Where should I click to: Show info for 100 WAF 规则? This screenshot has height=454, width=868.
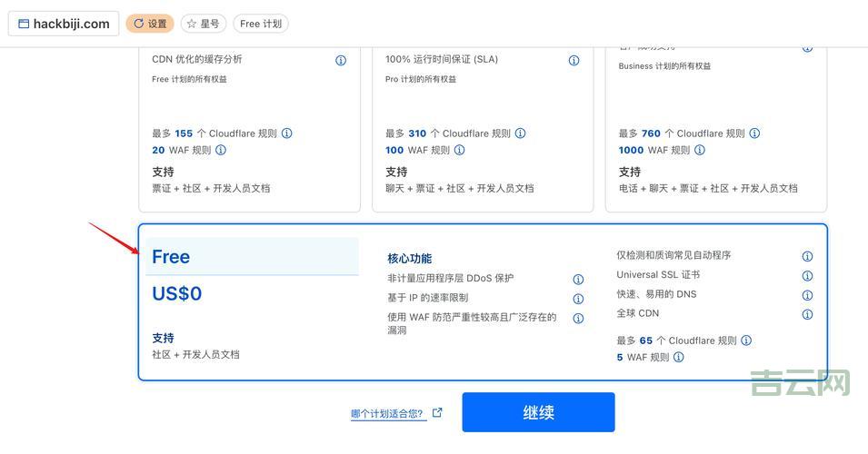tap(460, 150)
